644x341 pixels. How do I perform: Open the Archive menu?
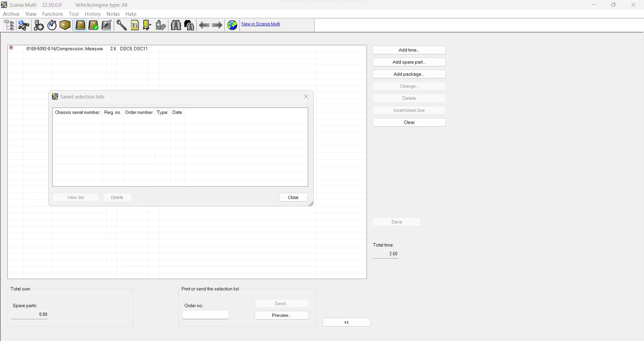tap(11, 14)
